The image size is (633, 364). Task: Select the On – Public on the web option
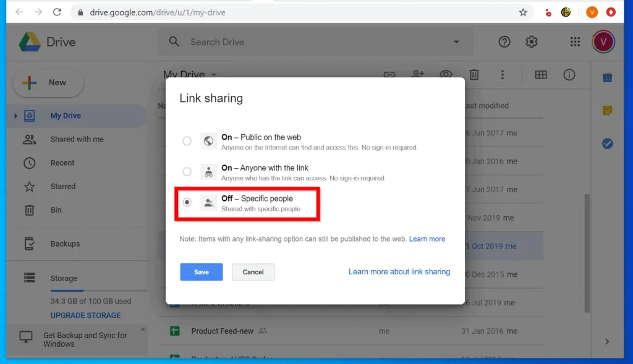click(x=187, y=141)
